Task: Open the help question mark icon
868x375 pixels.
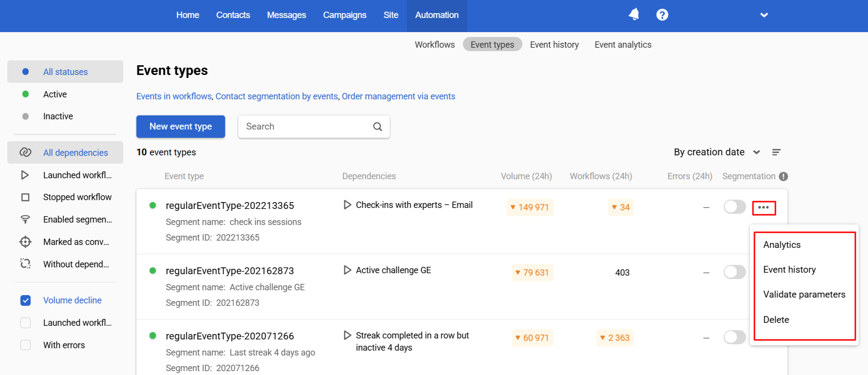Action: click(x=662, y=15)
